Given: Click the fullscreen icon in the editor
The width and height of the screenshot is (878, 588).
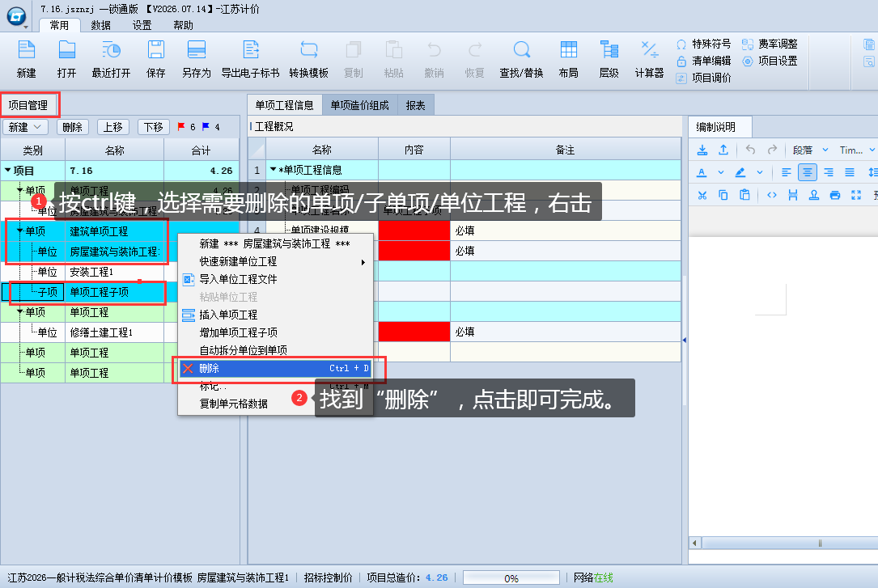Looking at the screenshot, I should [856, 195].
